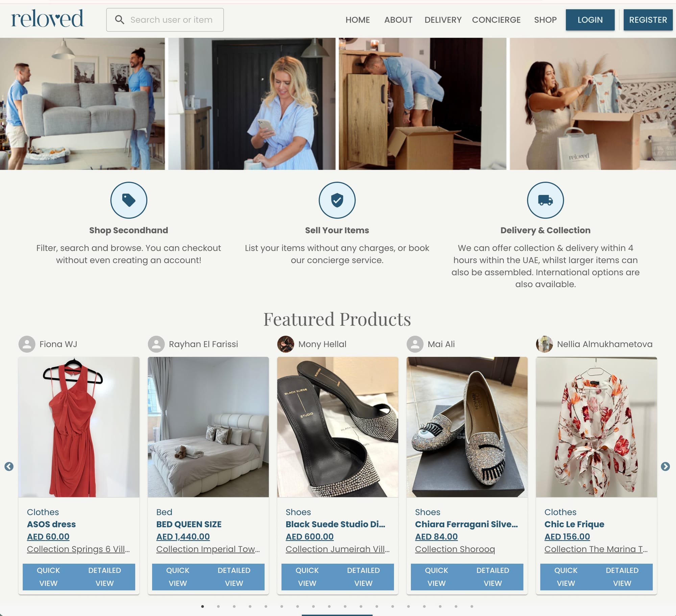Focus the Search user or item field
The image size is (676, 616).
tap(165, 20)
